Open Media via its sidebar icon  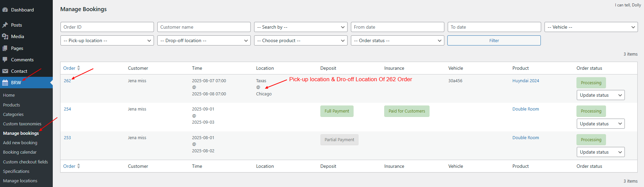tap(5, 36)
